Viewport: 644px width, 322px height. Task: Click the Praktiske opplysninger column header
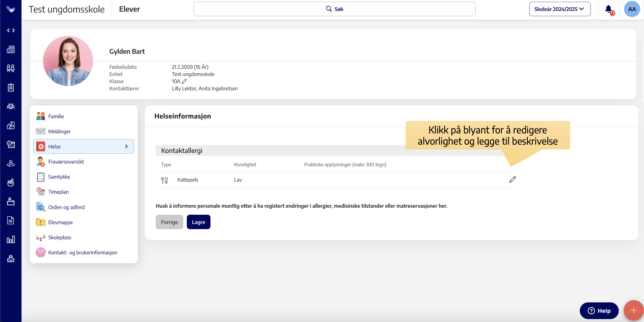(x=345, y=165)
